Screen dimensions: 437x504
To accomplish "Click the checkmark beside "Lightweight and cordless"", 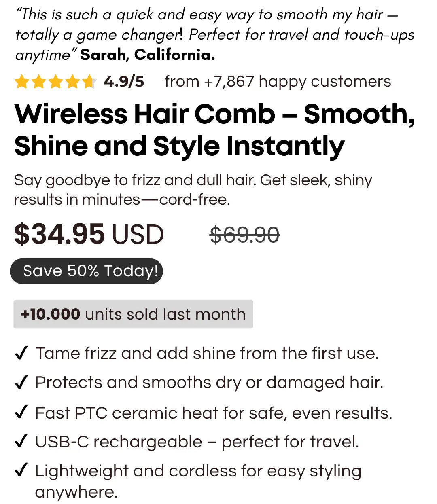I will (x=21, y=470).
